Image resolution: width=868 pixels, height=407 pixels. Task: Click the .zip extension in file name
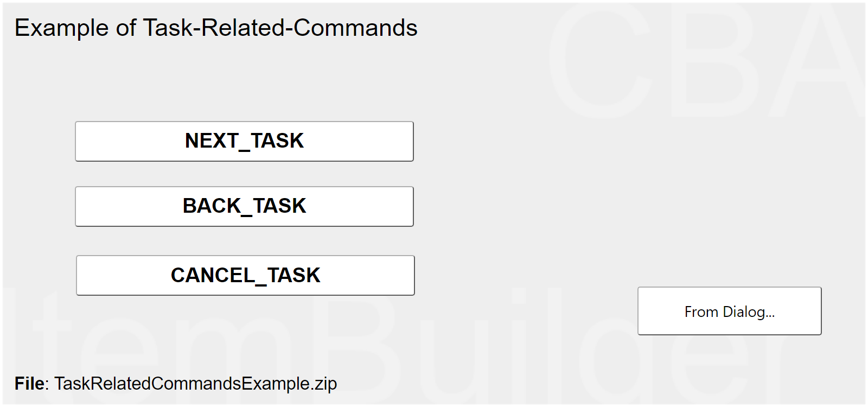(325, 384)
